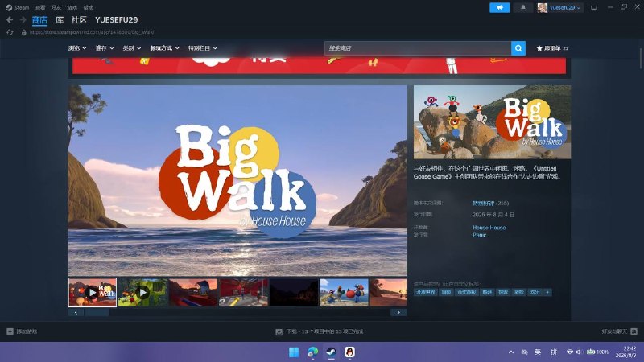644x362 pixels.
Task: Click the 合作战役 tag
Action: (467, 292)
